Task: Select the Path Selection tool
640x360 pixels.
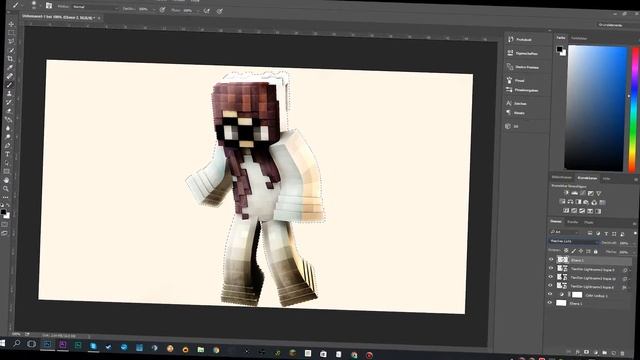Action: (x=7, y=162)
